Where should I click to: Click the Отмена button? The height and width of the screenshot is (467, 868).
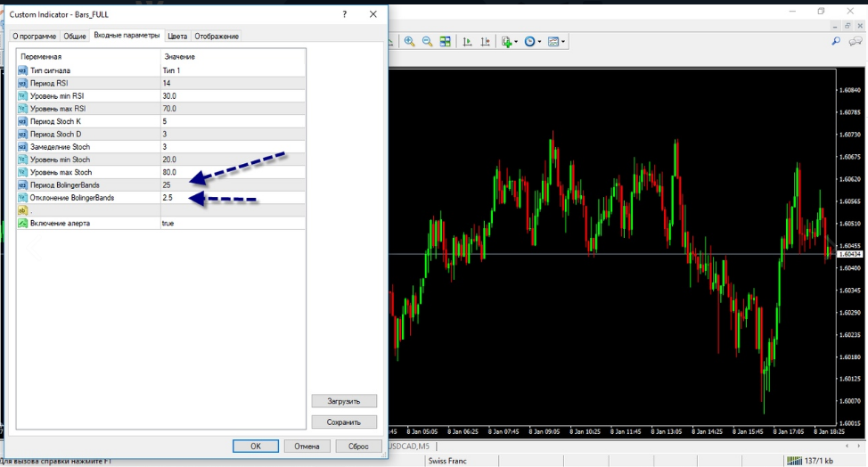click(307, 446)
